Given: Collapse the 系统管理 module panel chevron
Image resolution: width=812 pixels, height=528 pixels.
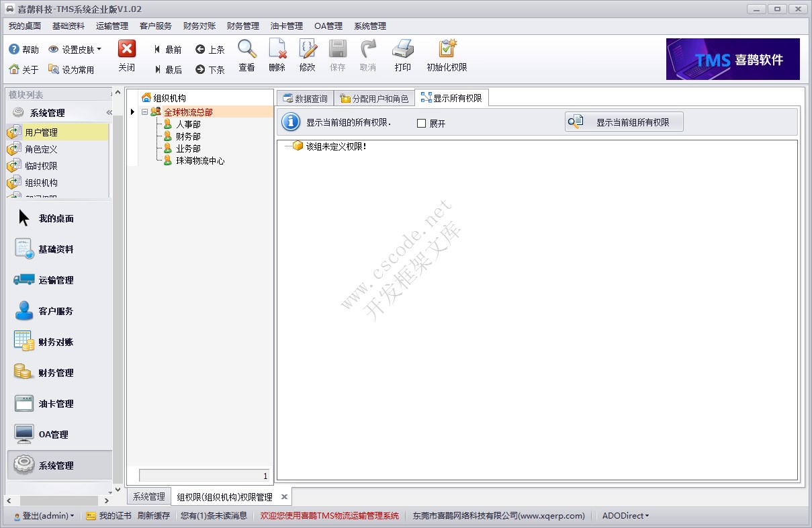Looking at the screenshot, I should pos(109,113).
